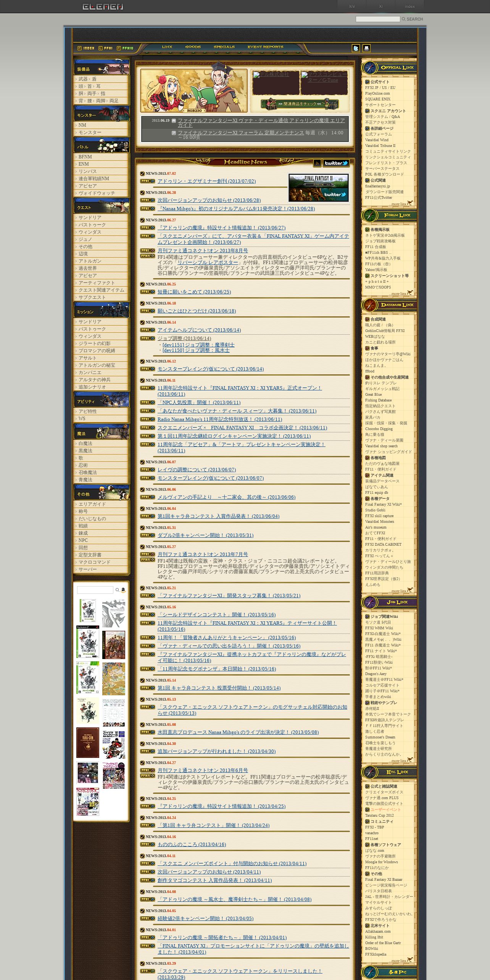Open 次回バージョンアップのお知らせ (2013/06/28) link
The height and width of the screenshot is (980, 490).
[x=209, y=200]
